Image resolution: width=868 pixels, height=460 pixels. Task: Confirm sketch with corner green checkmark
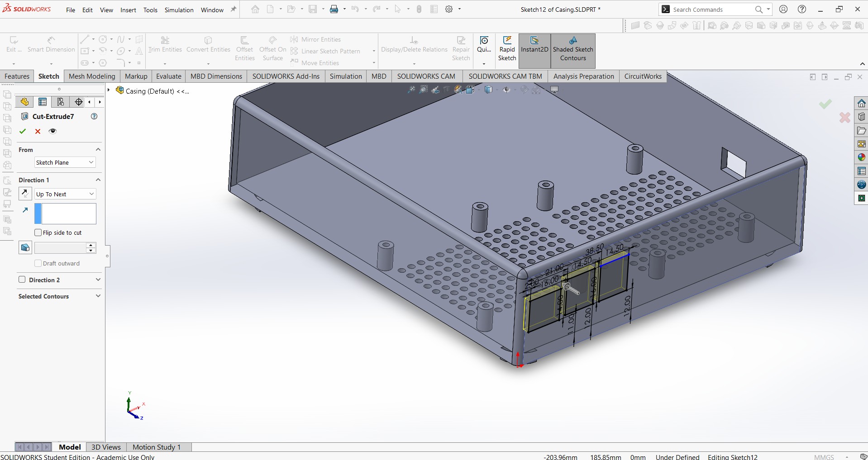[825, 104]
